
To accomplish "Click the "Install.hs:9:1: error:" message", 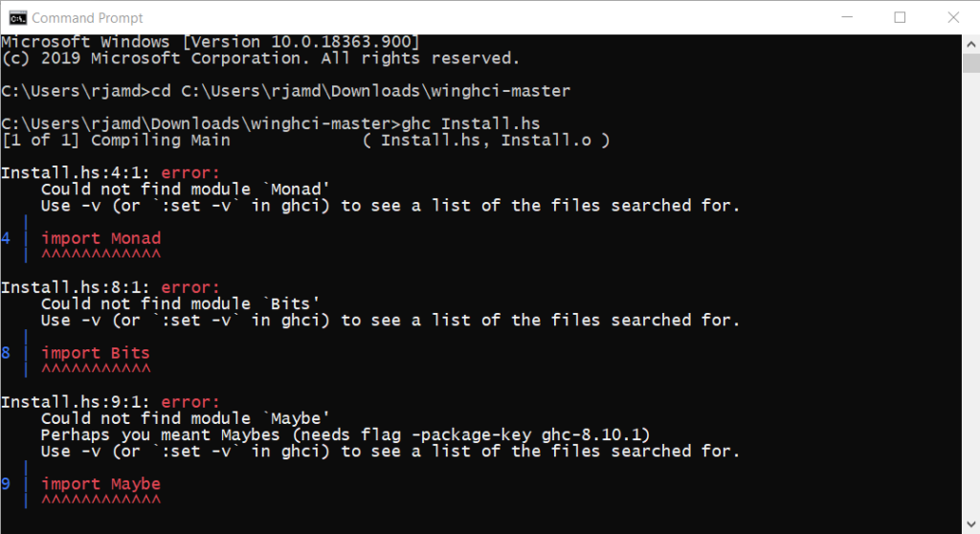I will [110, 402].
